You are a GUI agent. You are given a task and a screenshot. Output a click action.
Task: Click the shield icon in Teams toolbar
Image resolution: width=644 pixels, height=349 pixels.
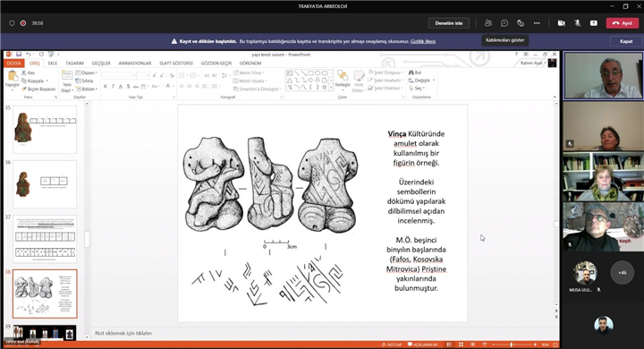coord(12,23)
